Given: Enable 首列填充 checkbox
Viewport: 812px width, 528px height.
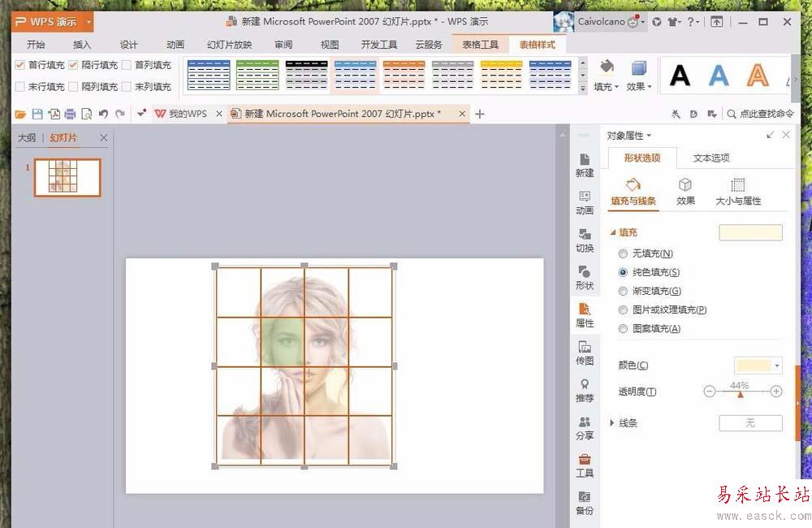Looking at the screenshot, I should pyautogui.click(x=127, y=65).
